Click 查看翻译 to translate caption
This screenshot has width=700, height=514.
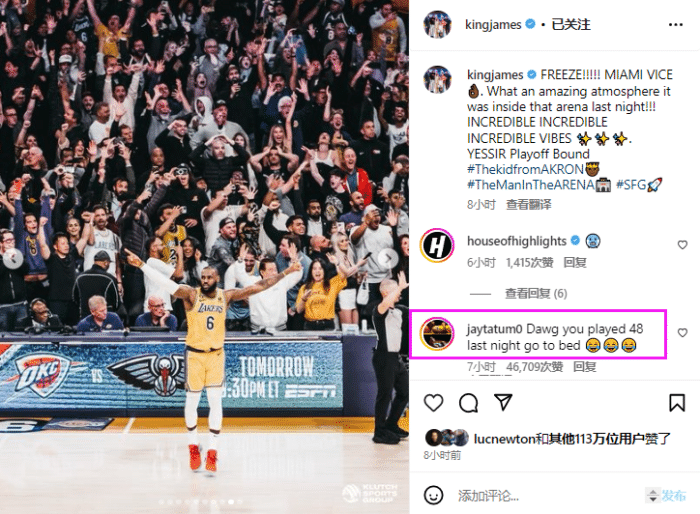click(x=529, y=205)
